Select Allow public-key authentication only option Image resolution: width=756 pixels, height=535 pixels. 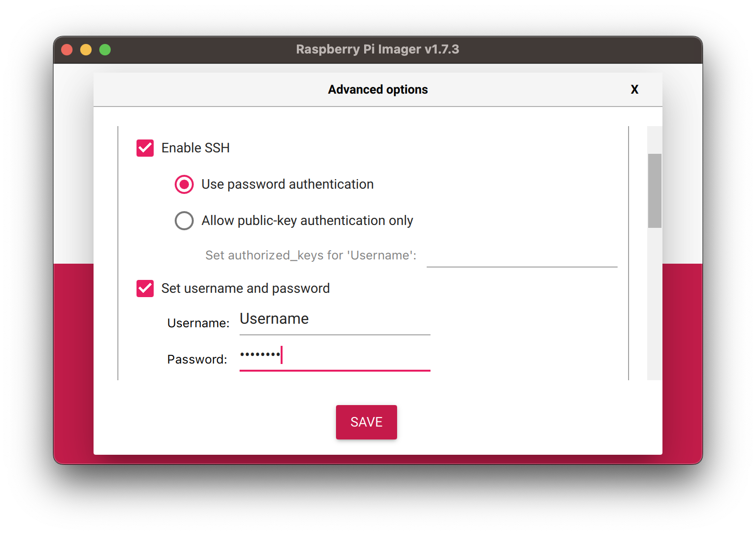click(x=184, y=221)
